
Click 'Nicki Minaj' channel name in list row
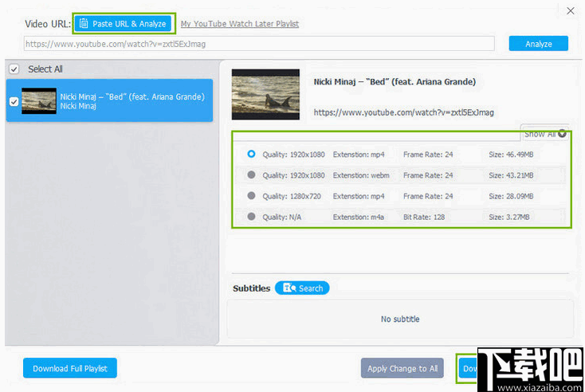coord(78,106)
